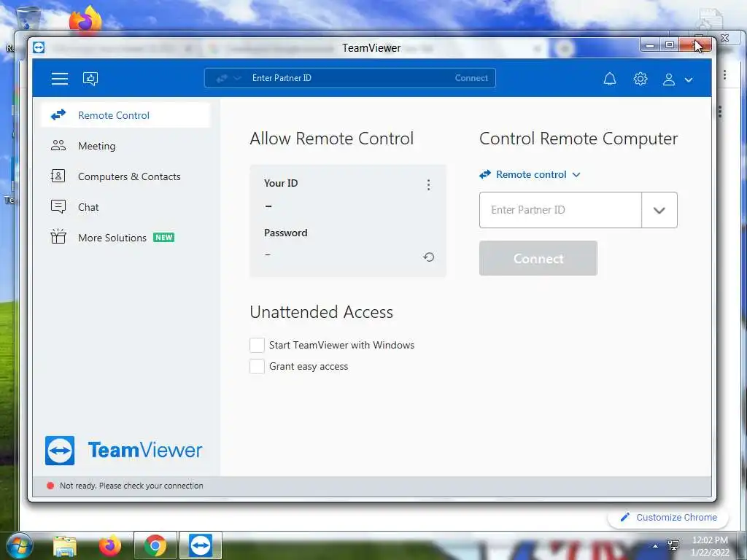The width and height of the screenshot is (747, 560).
Task: Open File Explorer from the taskbar
Action: coord(65,545)
